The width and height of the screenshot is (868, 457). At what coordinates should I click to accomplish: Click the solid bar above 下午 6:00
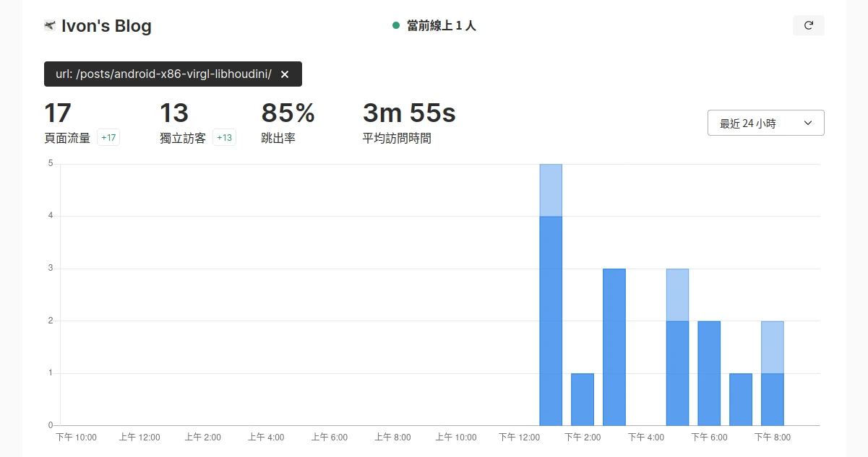pos(709,373)
